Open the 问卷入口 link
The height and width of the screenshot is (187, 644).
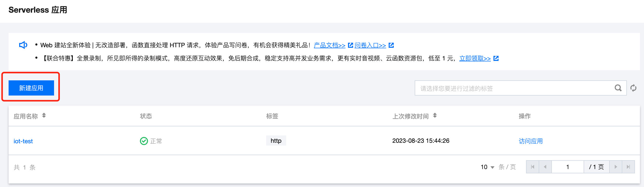click(370, 45)
